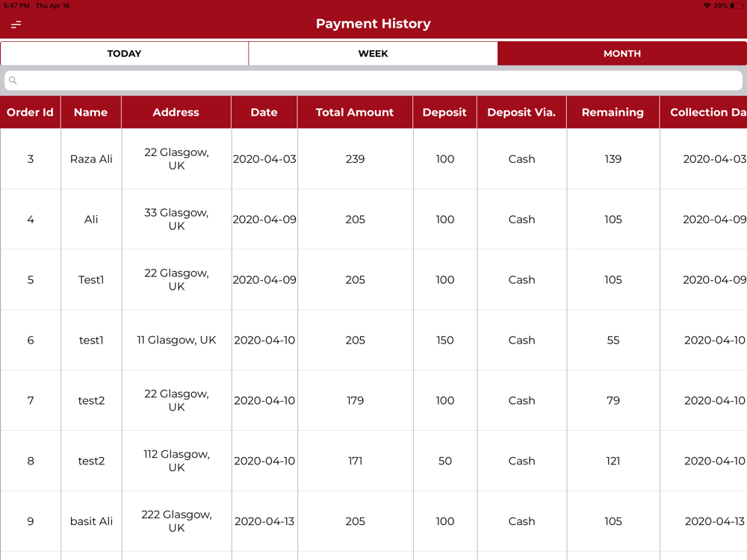The height and width of the screenshot is (560, 747).
Task: Click the date 2020-04-13 in Date column
Action: click(x=264, y=522)
